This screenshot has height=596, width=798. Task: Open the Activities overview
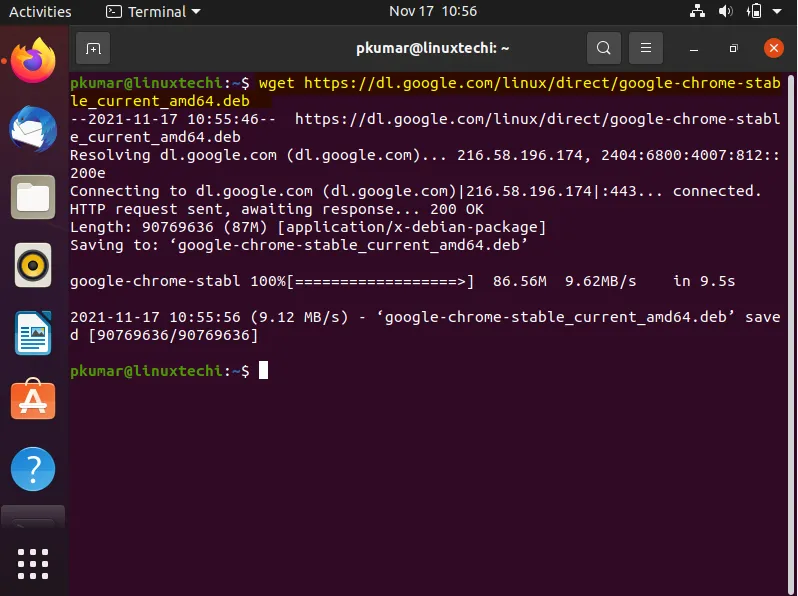pyautogui.click(x=40, y=11)
